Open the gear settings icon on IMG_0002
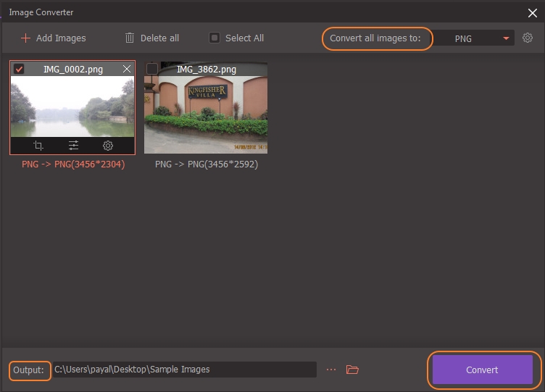545x392 pixels. pos(107,146)
